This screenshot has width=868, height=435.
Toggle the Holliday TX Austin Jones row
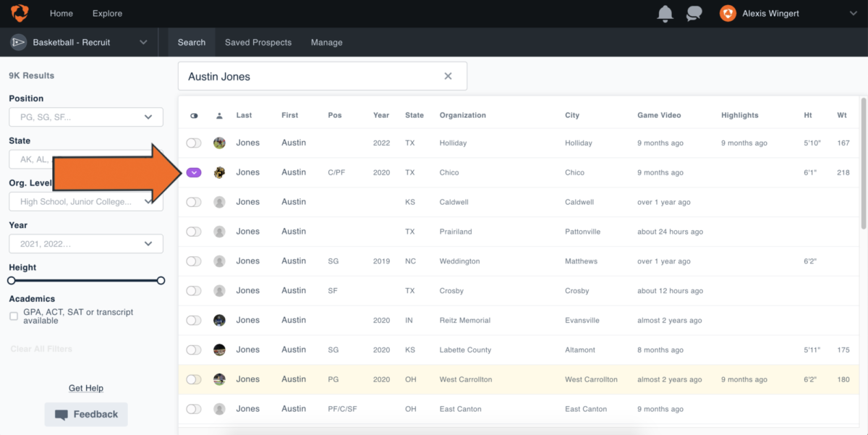pyautogui.click(x=194, y=143)
